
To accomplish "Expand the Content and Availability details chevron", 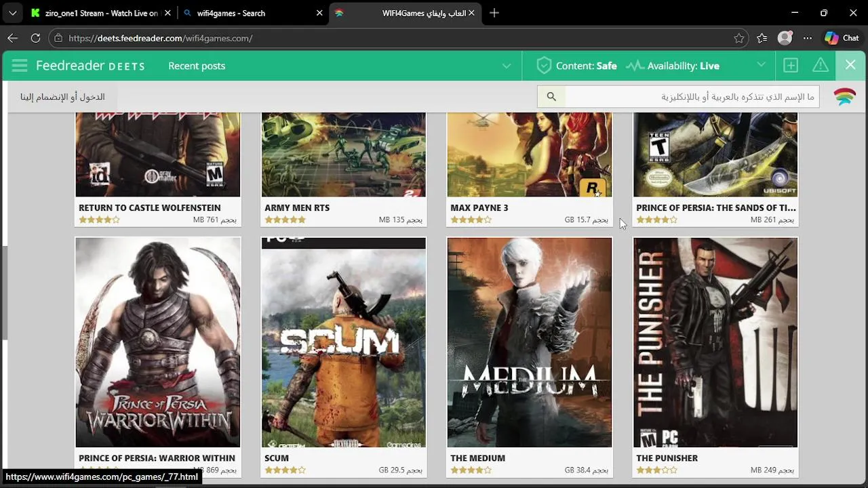I will pos(762,65).
